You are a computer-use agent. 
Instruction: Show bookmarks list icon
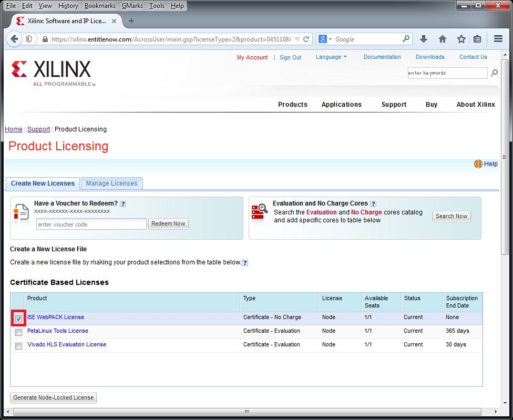click(x=477, y=39)
